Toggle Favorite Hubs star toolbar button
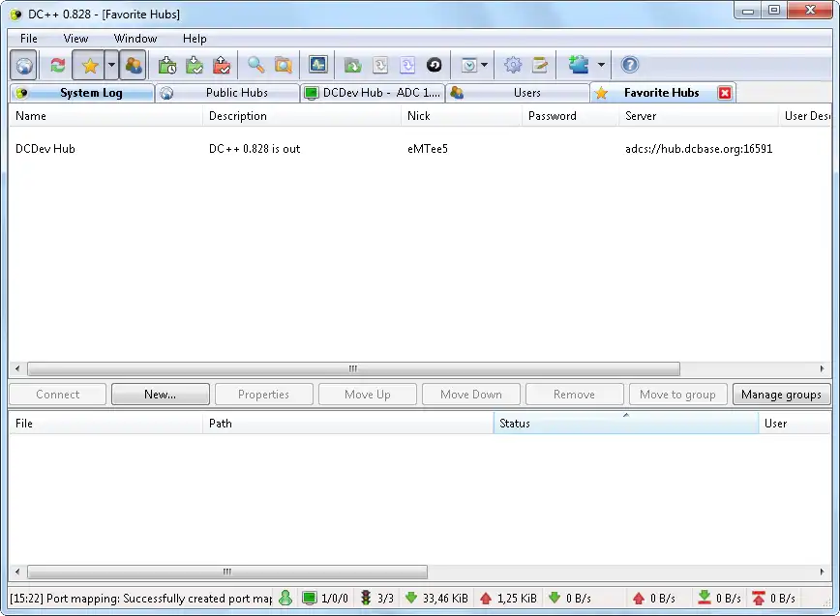This screenshot has height=616, width=840. (x=89, y=66)
